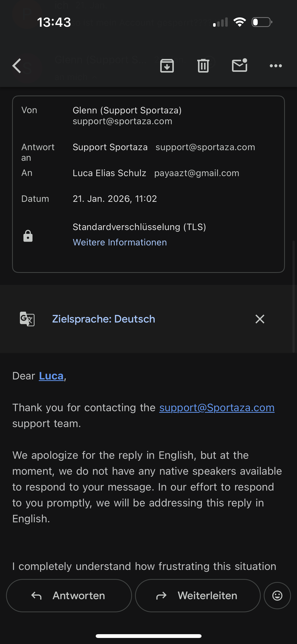Tap the date 21. Jan. 2026, 11:02
The image size is (297, 644).
(115, 199)
